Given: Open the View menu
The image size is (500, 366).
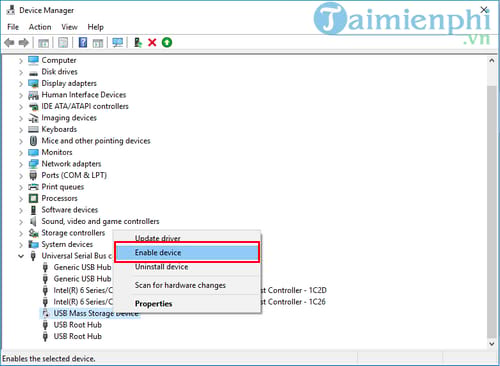Looking at the screenshot, I should [69, 27].
